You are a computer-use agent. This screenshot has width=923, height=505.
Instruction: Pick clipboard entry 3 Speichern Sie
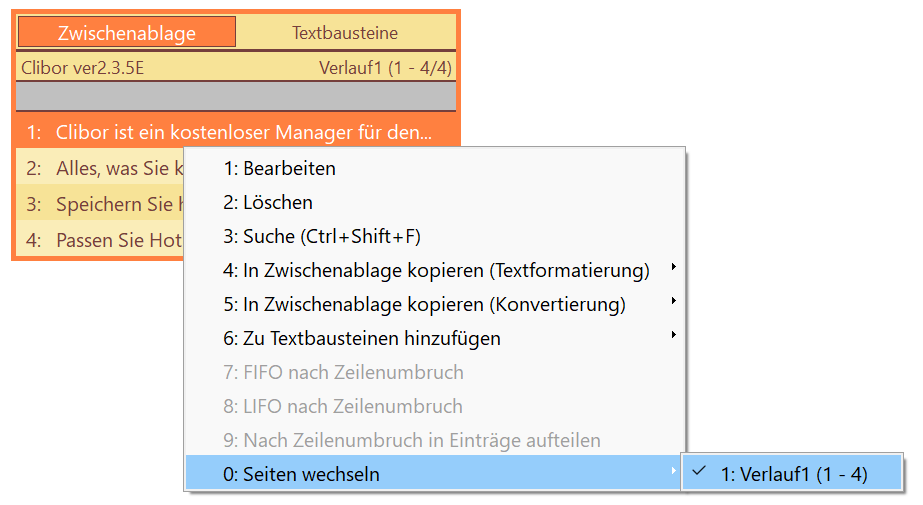coord(100,204)
